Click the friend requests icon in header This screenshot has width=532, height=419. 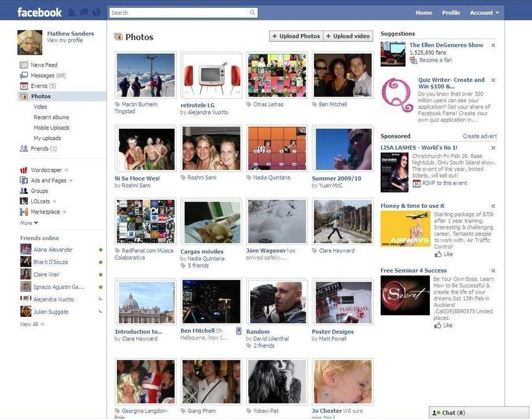(72, 12)
